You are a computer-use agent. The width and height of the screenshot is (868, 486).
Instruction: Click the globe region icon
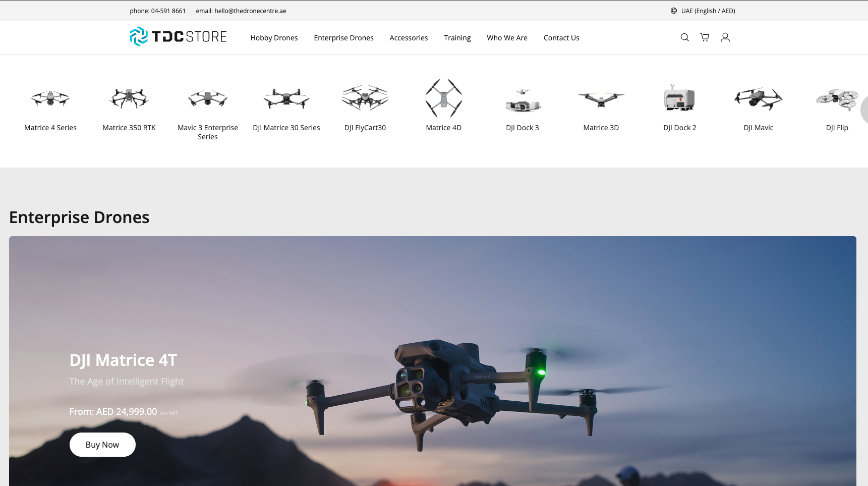(x=673, y=11)
